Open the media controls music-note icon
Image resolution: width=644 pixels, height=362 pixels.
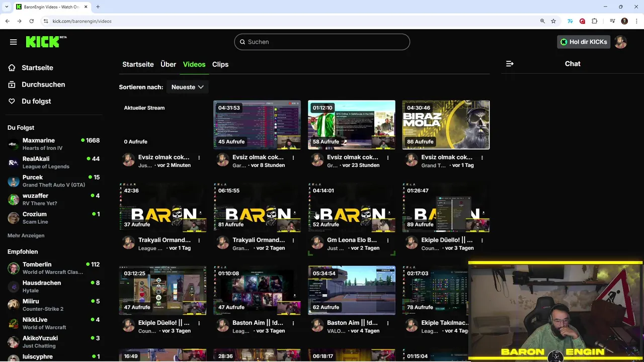pyautogui.click(x=612, y=21)
